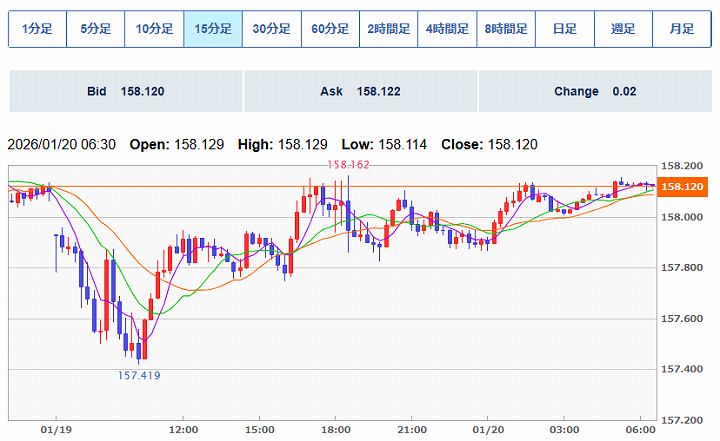720x441 pixels.
Task: Choose the 10分足 chart interval
Action: pos(154,29)
